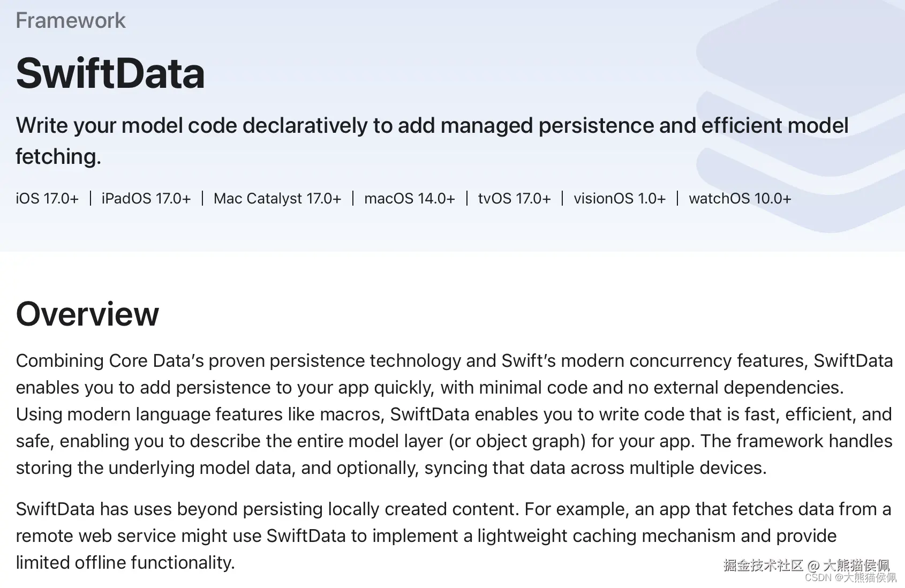905x588 pixels.
Task: Click the word 'fetching.' in the abstract
Action: point(58,157)
